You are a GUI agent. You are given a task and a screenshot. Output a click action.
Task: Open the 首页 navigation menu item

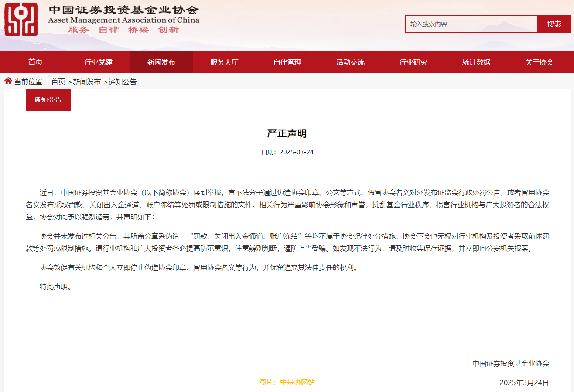pos(36,62)
